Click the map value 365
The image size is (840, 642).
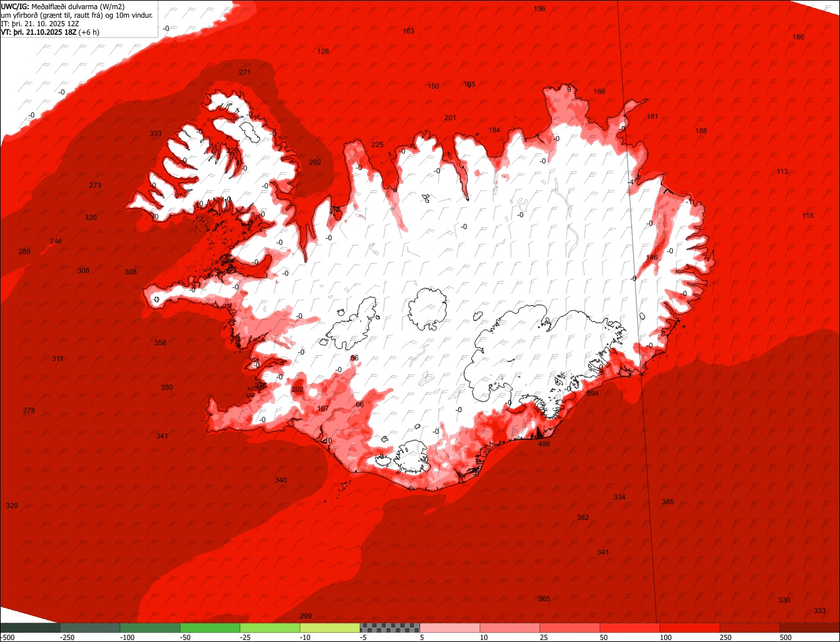click(x=544, y=599)
